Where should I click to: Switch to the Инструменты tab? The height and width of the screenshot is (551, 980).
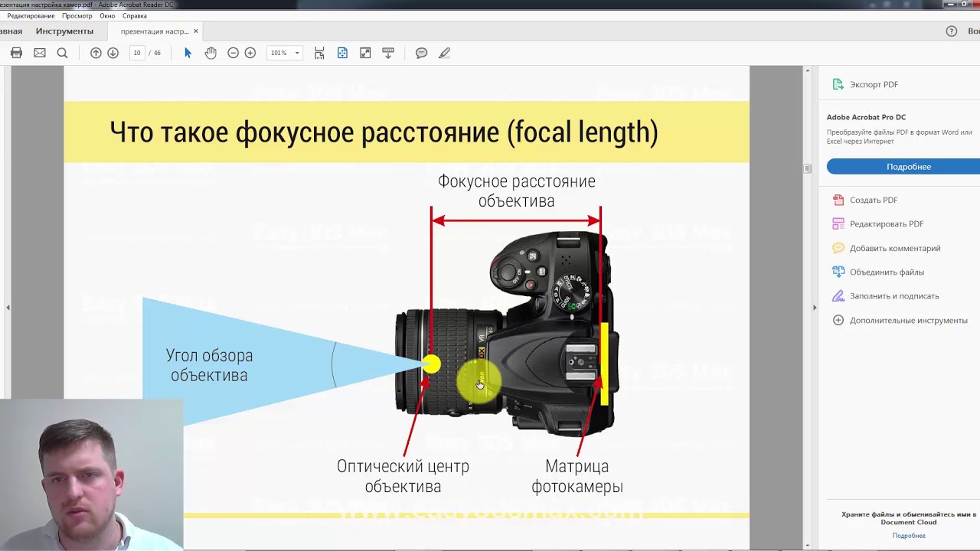[64, 31]
